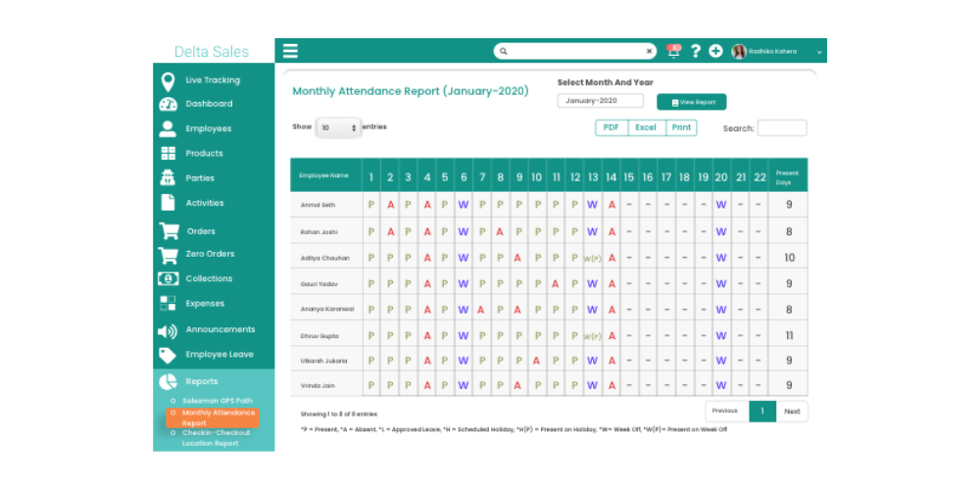Print the attendance report
This screenshot has width=980, height=490.
click(681, 127)
